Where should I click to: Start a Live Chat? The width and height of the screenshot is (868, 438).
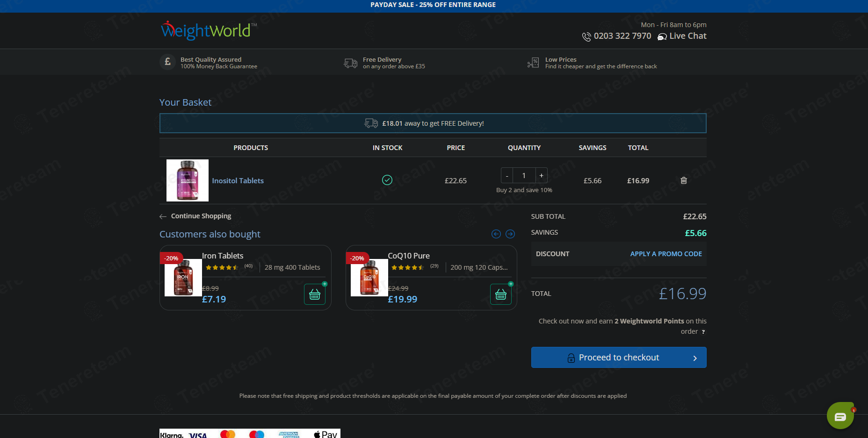click(x=682, y=36)
